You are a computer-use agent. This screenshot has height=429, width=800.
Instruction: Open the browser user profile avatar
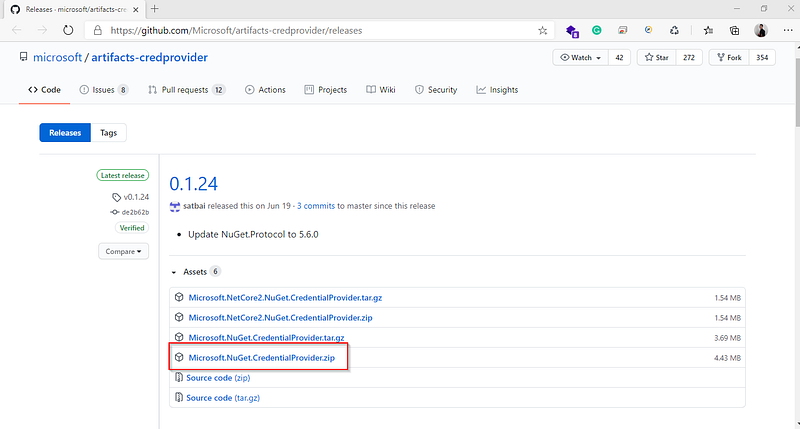pos(761,31)
